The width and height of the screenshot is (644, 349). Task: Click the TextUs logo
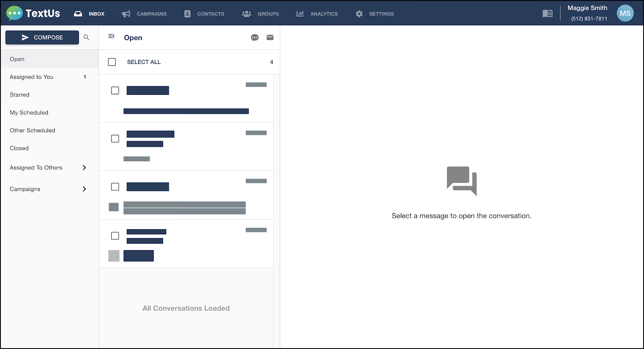pos(33,13)
